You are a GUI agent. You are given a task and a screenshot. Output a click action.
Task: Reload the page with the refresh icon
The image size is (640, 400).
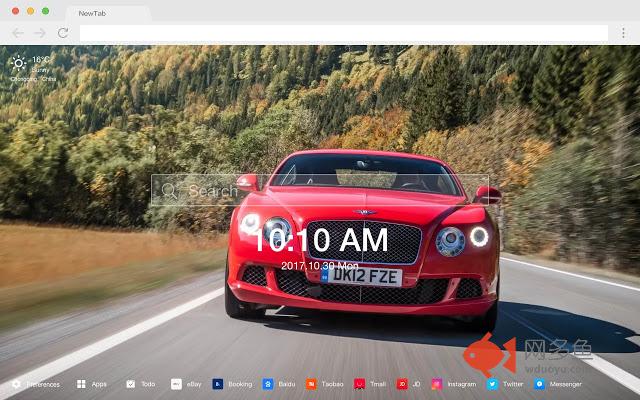pos(63,33)
